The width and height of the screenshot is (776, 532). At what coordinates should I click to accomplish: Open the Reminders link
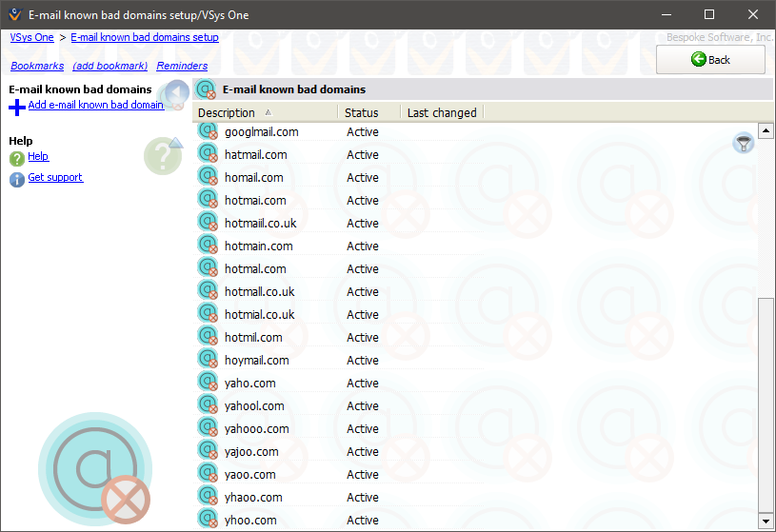(x=182, y=66)
